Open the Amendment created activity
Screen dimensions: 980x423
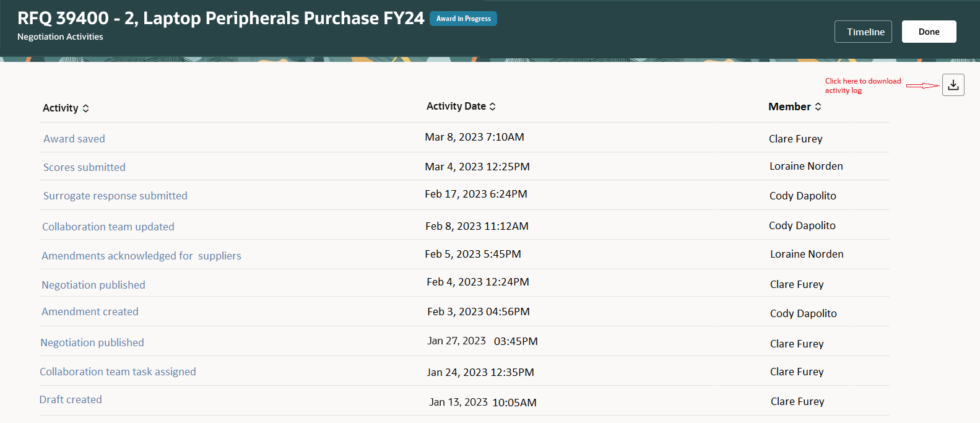[x=90, y=312]
